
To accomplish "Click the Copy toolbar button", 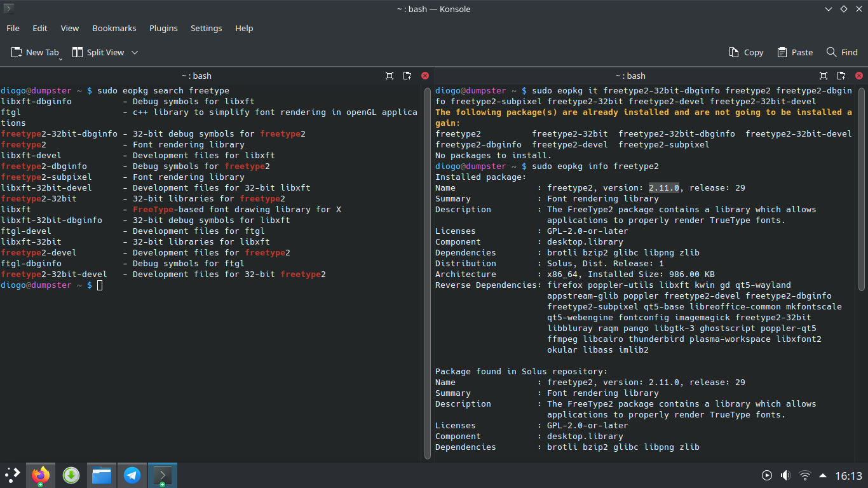I will coord(746,52).
